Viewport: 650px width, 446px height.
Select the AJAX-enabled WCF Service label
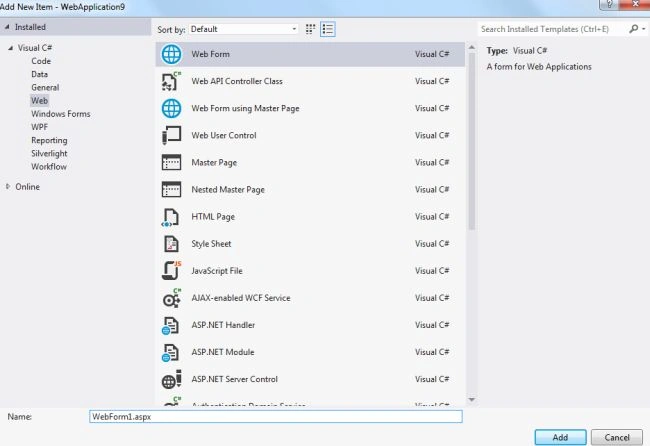pos(240,298)
